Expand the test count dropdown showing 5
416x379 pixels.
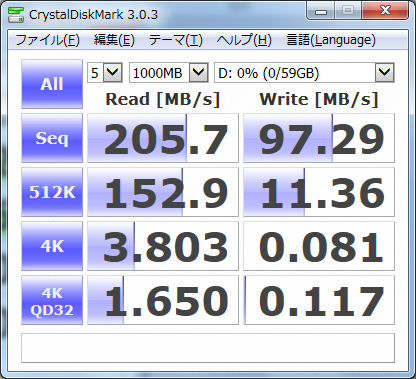point(112,72)
